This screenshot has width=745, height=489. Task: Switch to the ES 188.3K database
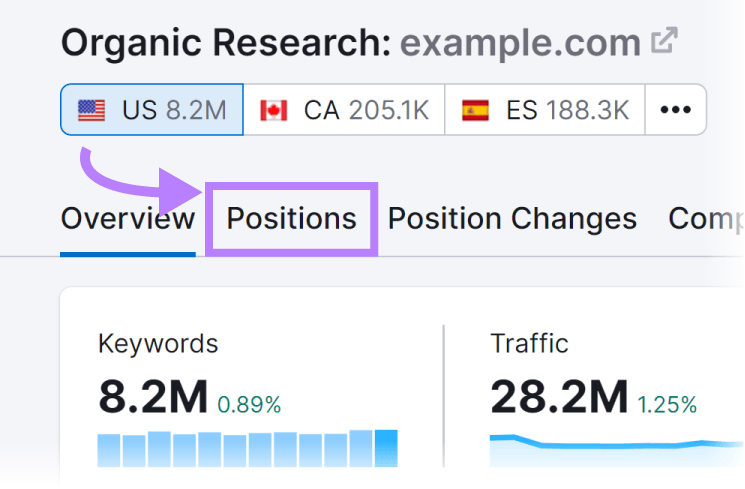545,110
